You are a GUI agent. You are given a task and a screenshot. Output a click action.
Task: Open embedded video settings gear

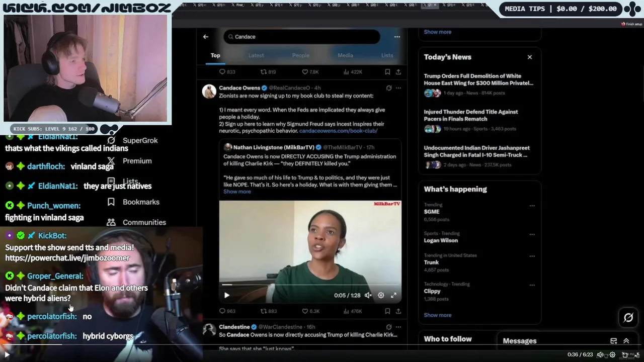(x=381, y=295)
